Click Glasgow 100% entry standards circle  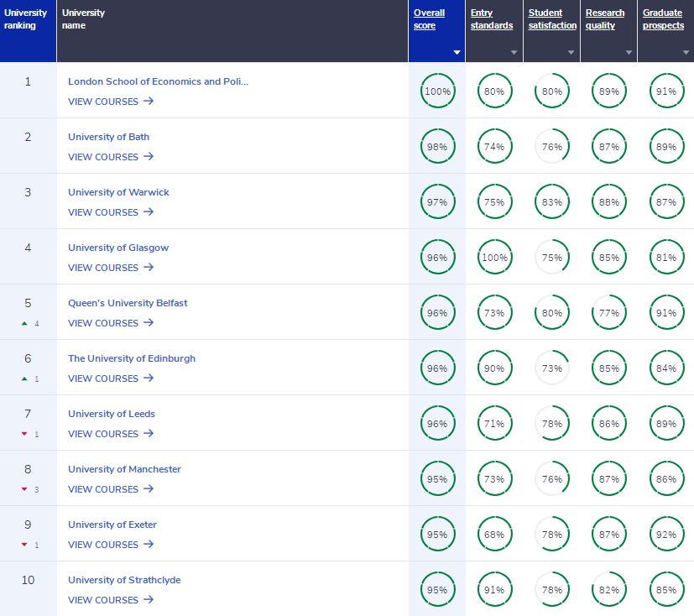click(x=494, y=257)
